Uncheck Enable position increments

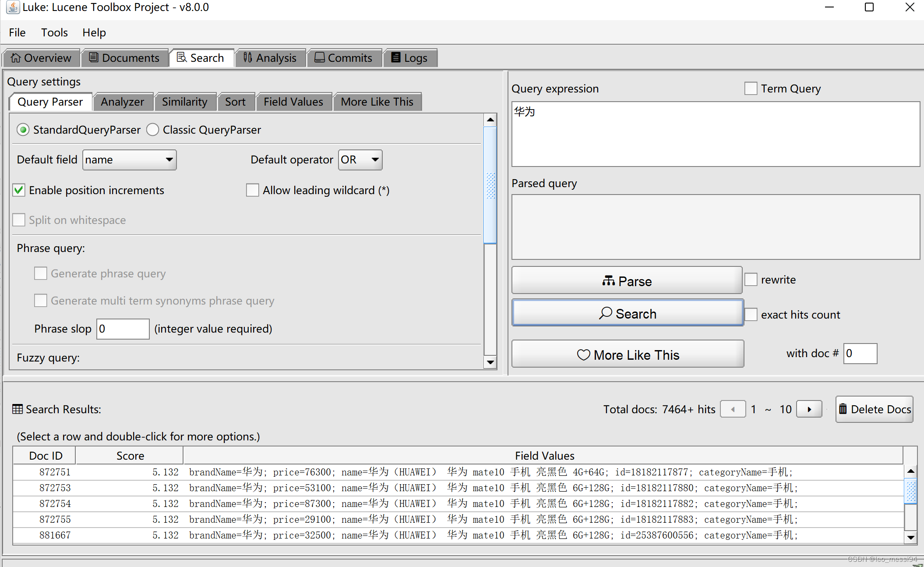[x=19, y=190]
